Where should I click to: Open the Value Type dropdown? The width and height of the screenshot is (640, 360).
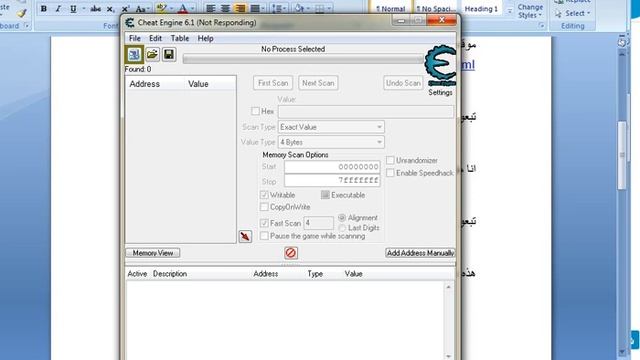331,142
